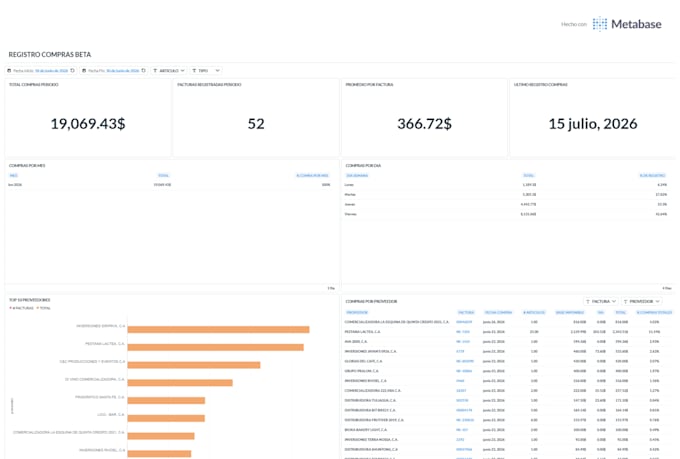
Task: Open the Fecha Inicio date value
Action: click(52, 71)
